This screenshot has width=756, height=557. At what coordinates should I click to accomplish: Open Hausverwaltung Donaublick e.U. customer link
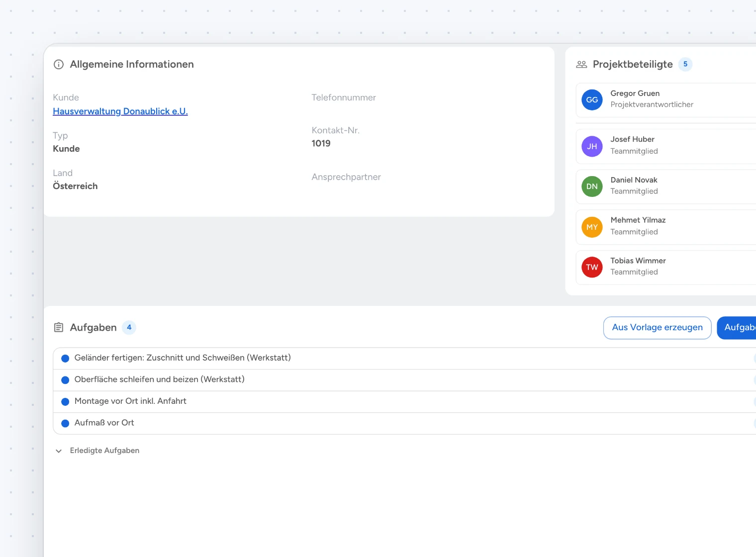coord(120,111)
